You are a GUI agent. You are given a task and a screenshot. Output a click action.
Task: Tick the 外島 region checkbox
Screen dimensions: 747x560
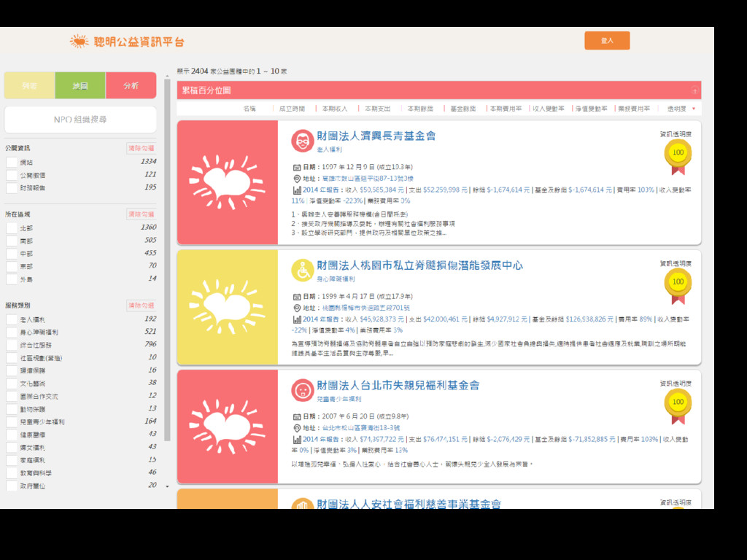[12, 279]
